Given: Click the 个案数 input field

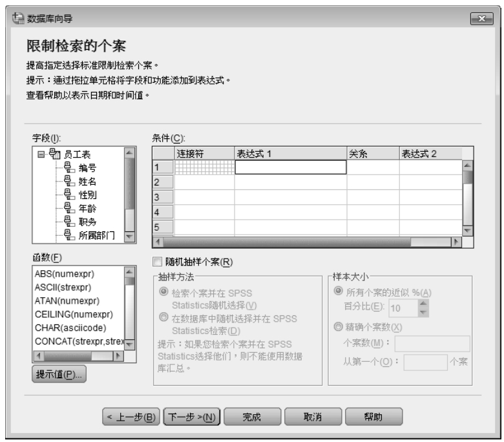Looking at the screenshot, I should [432, 344].
